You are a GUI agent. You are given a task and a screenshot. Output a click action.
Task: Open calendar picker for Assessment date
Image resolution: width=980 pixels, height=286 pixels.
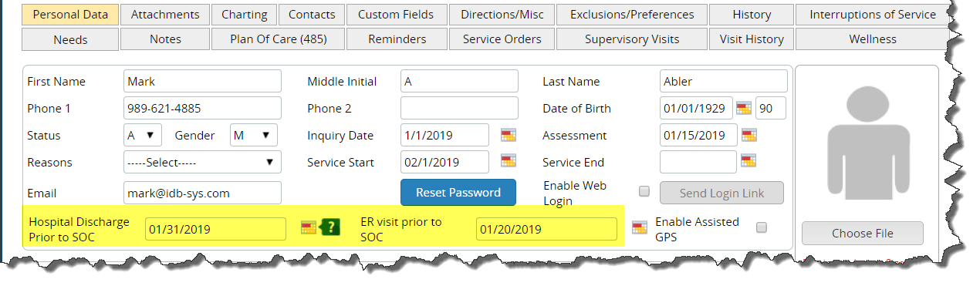click(x=749, y=136)
